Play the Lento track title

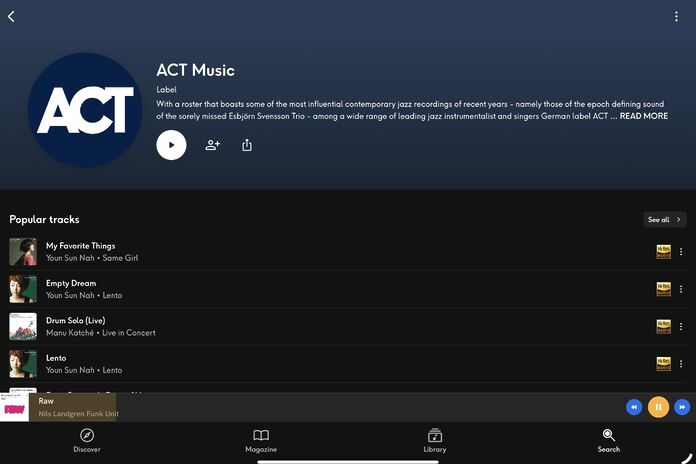coord(56,358)
